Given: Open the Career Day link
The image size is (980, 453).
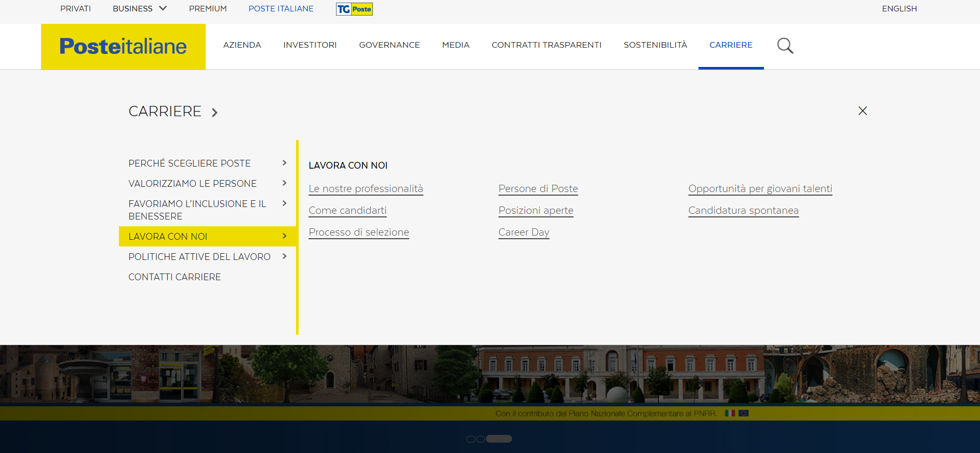Looking at the screenshot, I should (523, 232).
